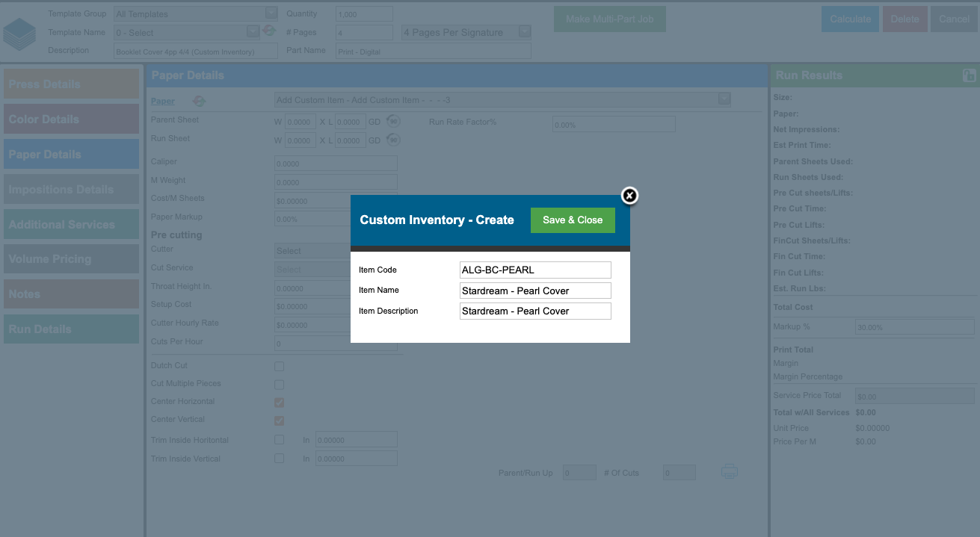Click the Throat Height In. field
Viewport: 980px width, 537px height.
312,288
